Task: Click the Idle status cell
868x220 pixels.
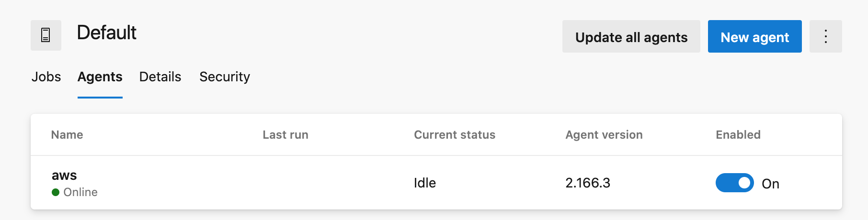Action: [x=425, y=183]
